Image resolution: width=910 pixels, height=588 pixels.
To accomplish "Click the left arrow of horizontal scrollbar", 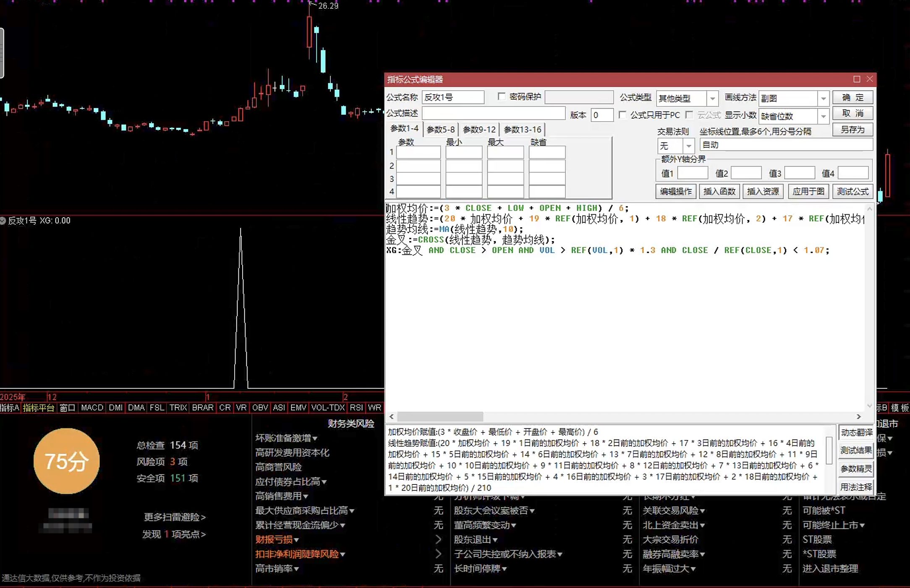I will [391, 416].
